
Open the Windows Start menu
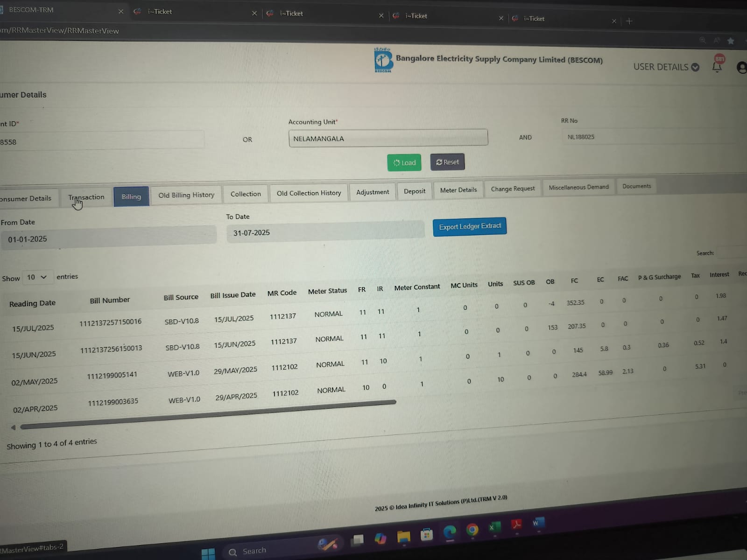(x=208, y=554)
